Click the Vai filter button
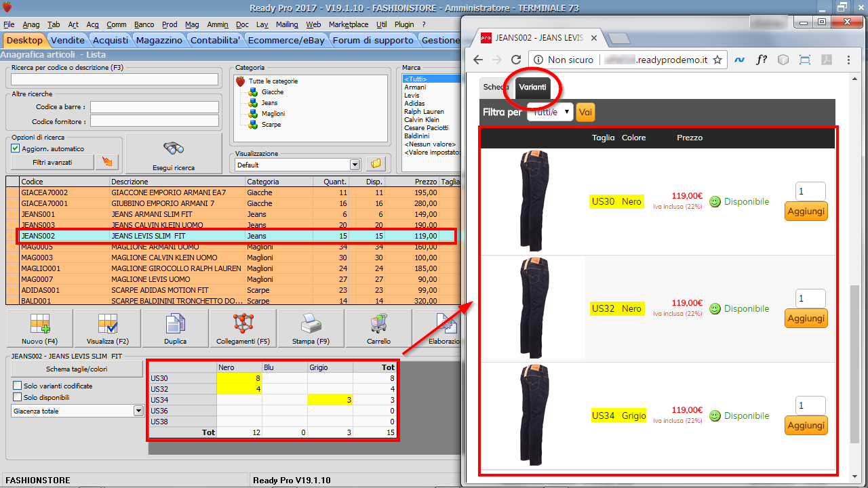 (x=585, y=112)
